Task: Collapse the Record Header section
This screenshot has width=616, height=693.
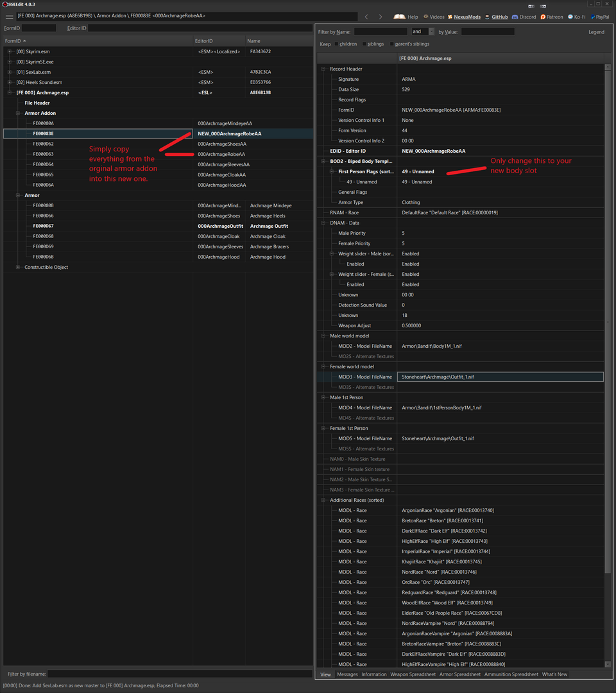Action: click(323, 69)
